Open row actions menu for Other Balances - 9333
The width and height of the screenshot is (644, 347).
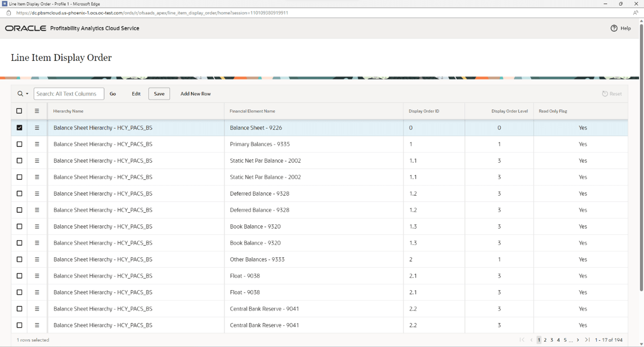(37, 260)
